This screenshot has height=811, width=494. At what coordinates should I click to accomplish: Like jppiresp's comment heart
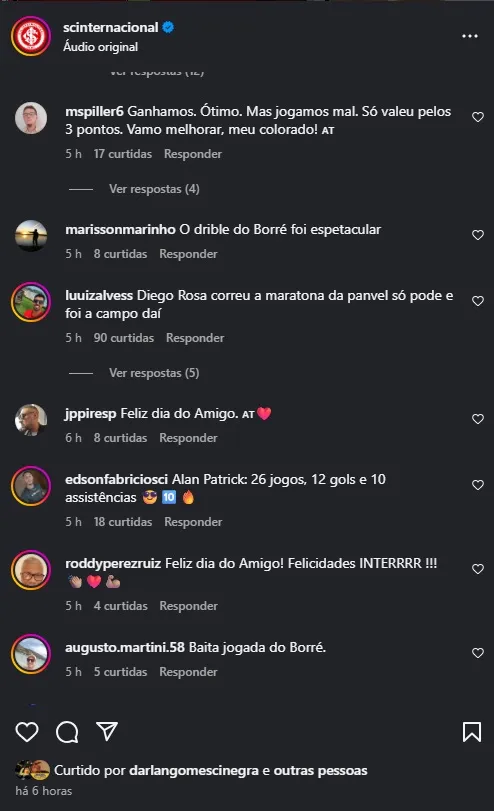(478, 419)
